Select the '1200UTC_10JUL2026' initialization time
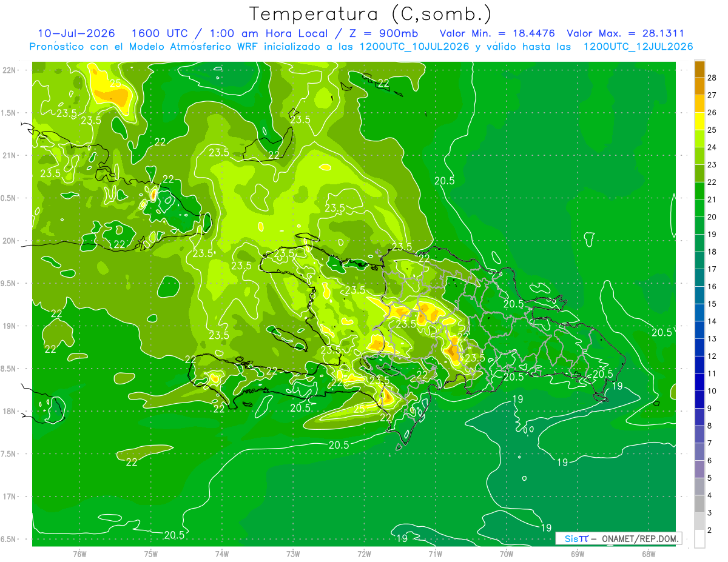The image size is (728, 562). tap(414, 47)
